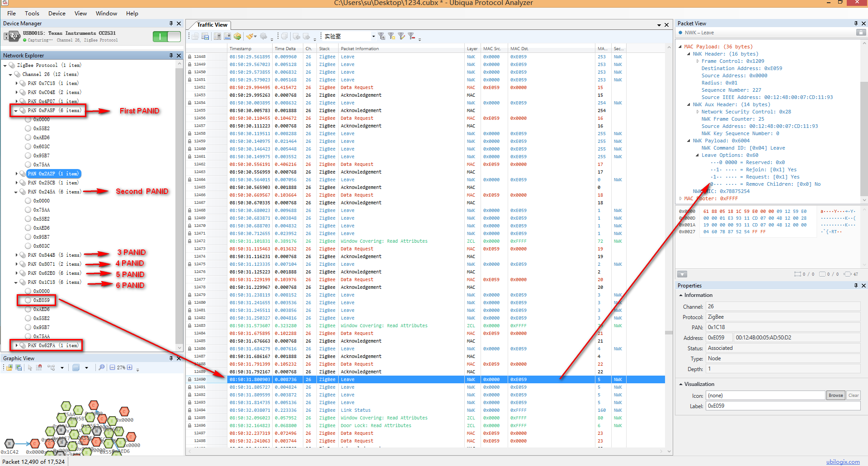Image resolution: width=868 pixels, height=466 pixels.
Task: Click the refresh/reload package icon in Traffic View toolbar
Action: click(x=237, y=36)
